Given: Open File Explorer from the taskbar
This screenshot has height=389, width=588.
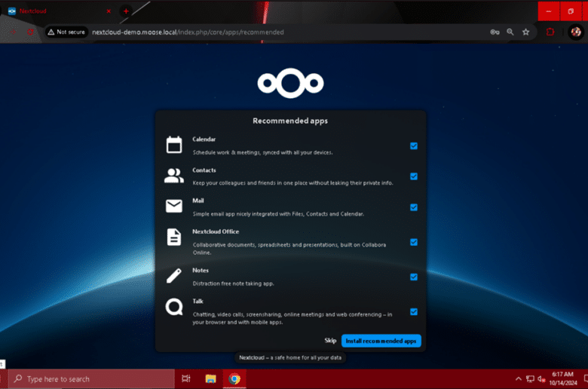Looking at the screenshot, I should (x=211, y=379).
